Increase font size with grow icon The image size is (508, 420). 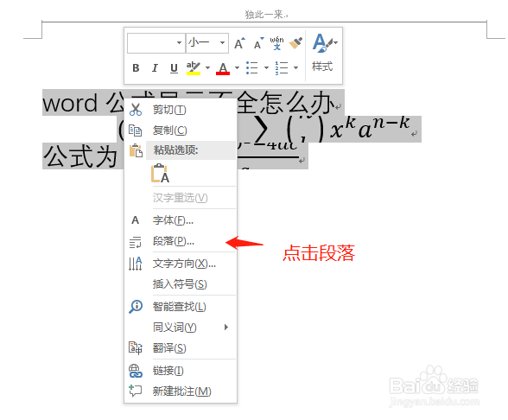click(240, 43)
